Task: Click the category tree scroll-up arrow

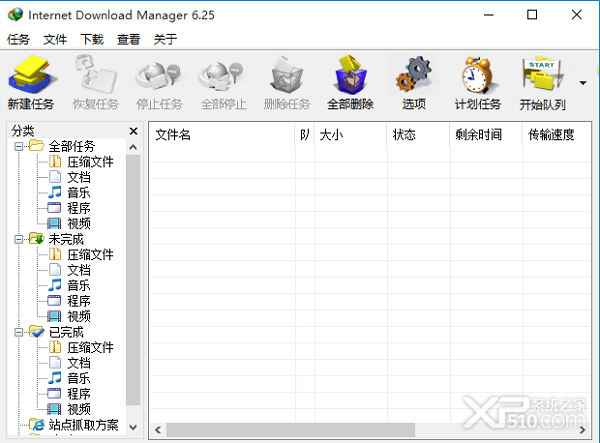Action: pos(133,147)
